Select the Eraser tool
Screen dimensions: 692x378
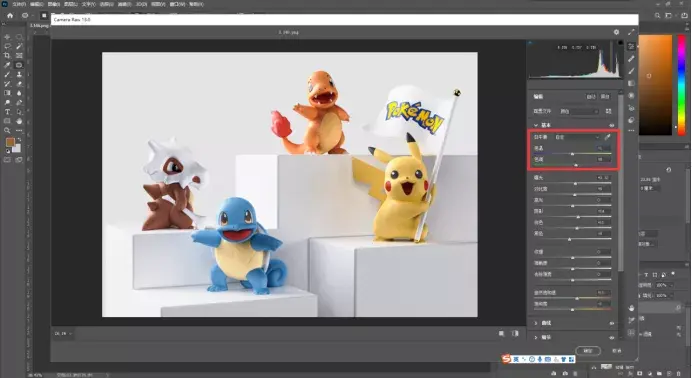(x=19, y=84)
